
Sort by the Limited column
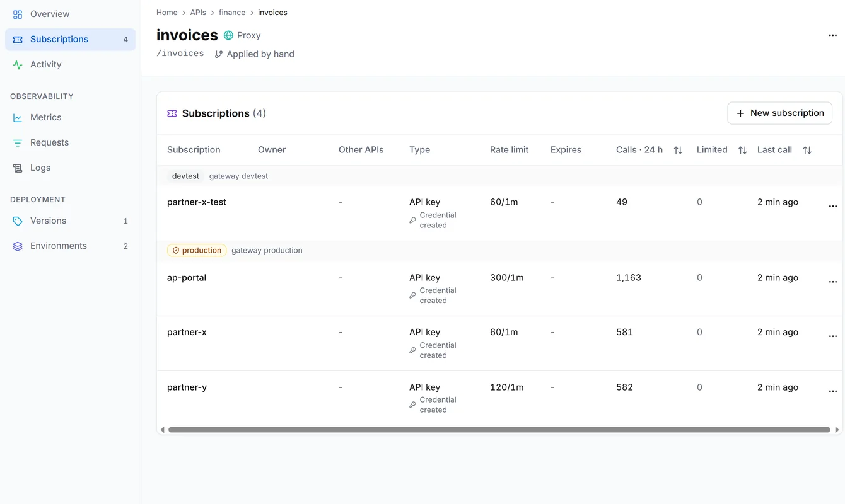(x=742, y=150)
